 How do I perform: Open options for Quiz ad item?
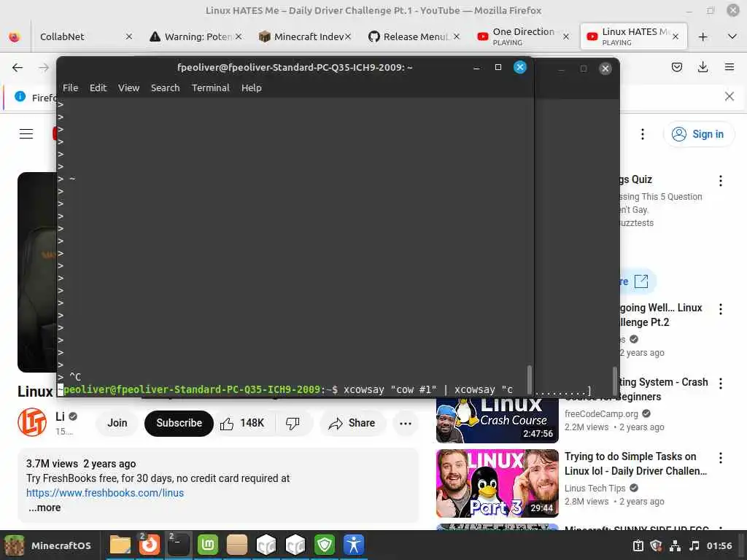pyautogui.click(x=720, y=181)
